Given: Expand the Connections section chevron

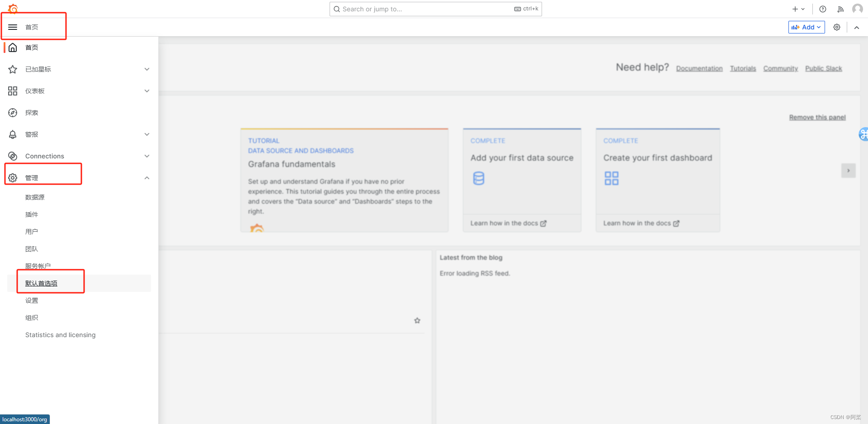Looking at the screenshot, I should pyautogui.click(x=147, y=156).
